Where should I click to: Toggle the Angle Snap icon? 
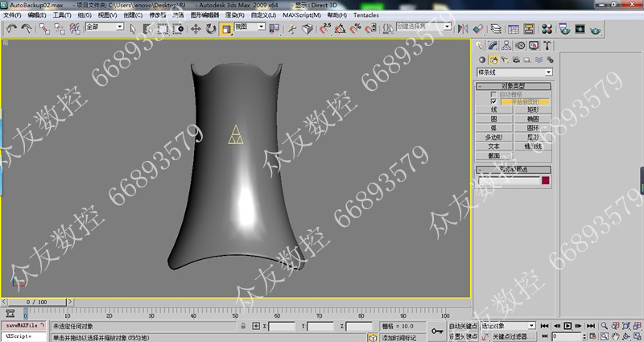pos(340,29)
